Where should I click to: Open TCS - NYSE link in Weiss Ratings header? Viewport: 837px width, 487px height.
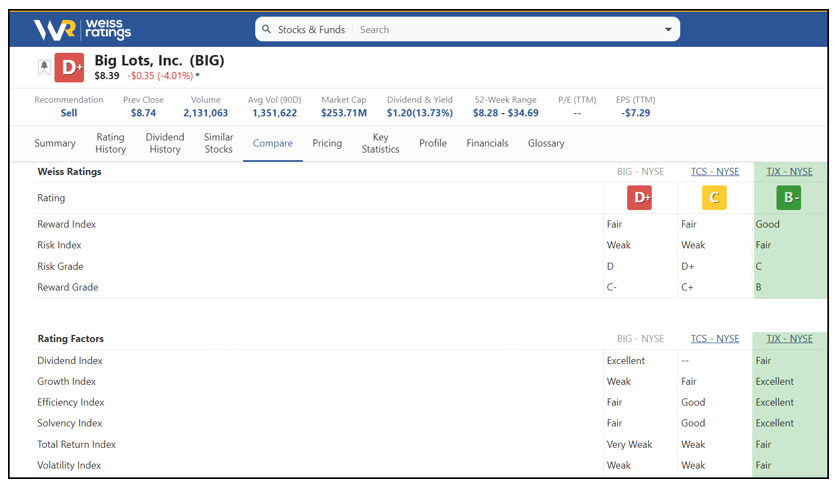715,171
